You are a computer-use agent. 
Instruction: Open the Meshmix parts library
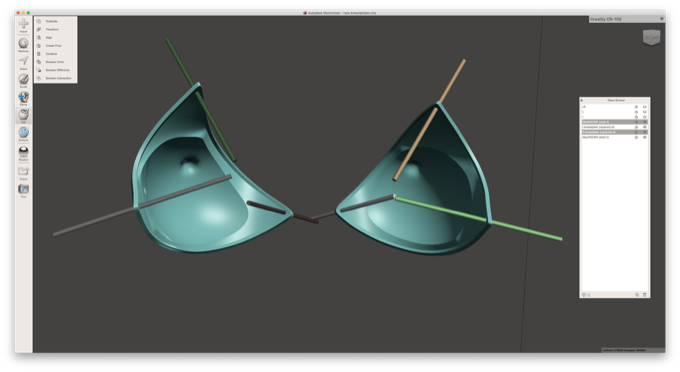[x=23, y=44]
